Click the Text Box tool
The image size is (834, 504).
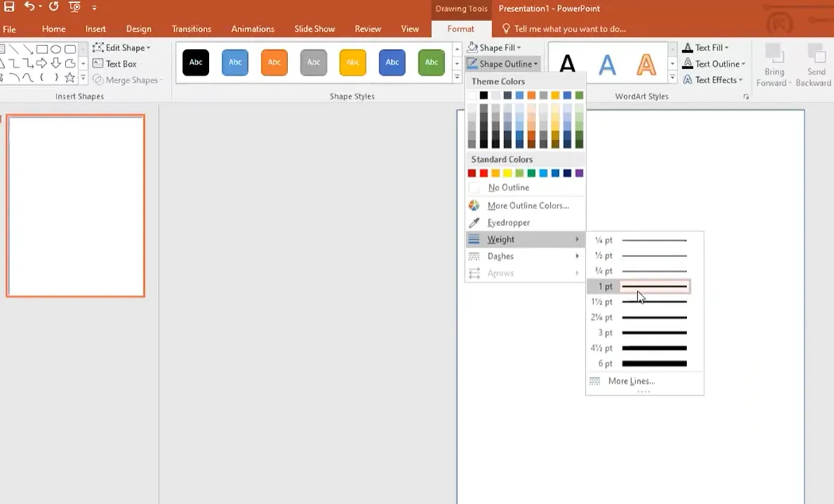point(121,64)
